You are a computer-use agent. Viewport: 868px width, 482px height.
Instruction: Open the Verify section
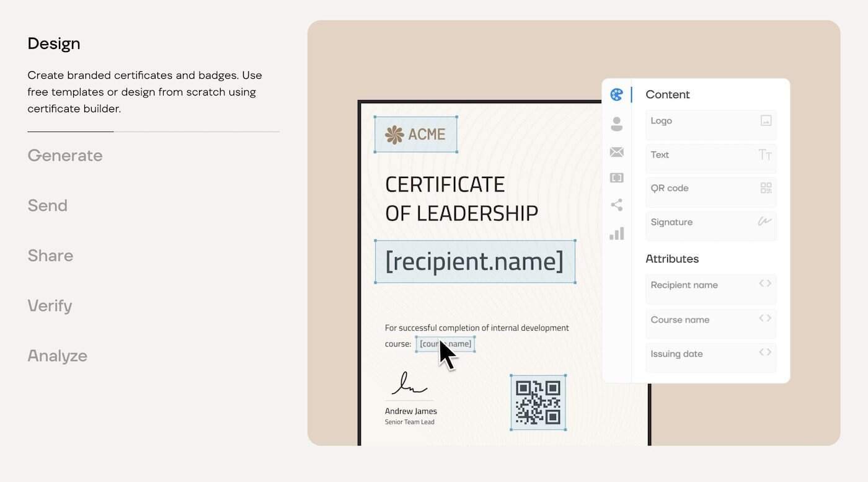pos(50,306)
